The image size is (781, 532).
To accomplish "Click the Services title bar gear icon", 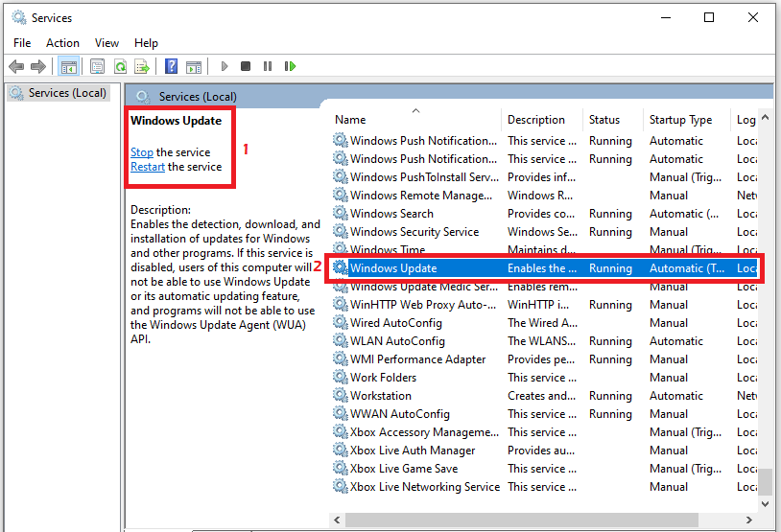I will tap(19, 17).
